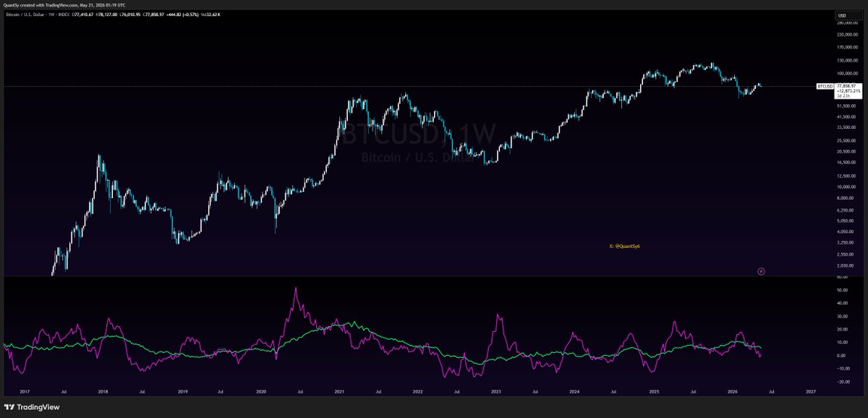
Task: Click the lightning bolt icon near price axis
Action: (761, 272)
